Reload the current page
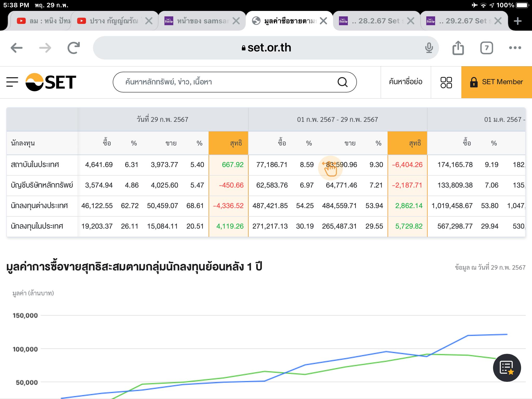The image size is (532, 399). click(x=74, y=48)
